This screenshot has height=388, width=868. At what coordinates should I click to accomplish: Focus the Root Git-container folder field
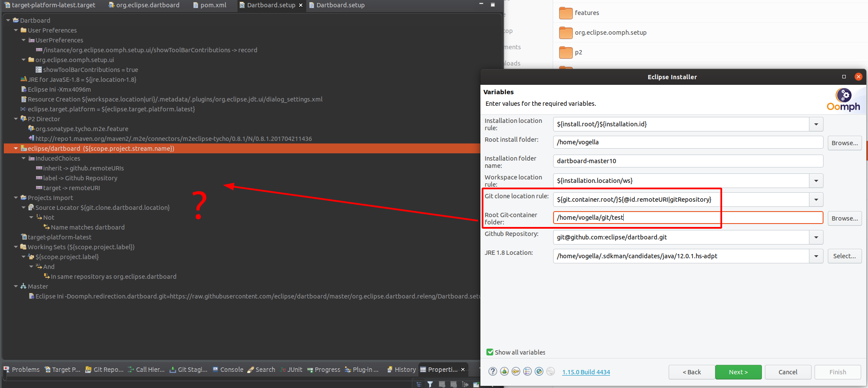(x=688, y=218)
